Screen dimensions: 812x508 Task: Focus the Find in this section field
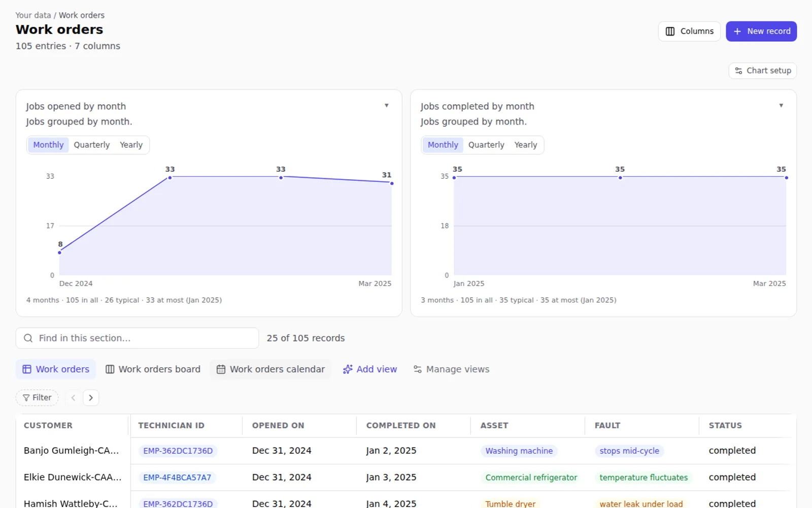pos(137,338)
